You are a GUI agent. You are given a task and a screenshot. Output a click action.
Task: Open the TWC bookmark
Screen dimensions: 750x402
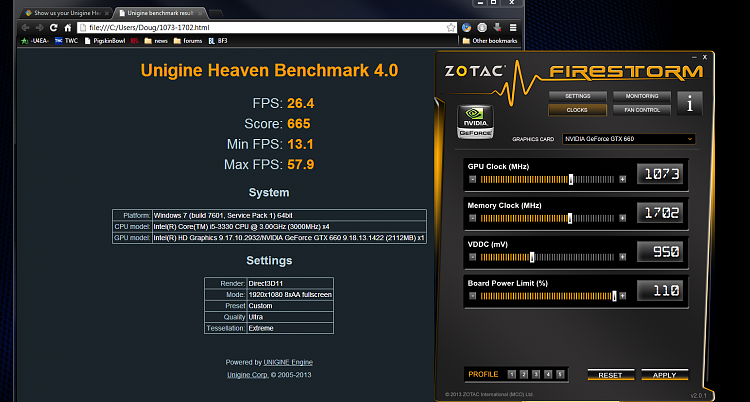click(x=66, y=41)
